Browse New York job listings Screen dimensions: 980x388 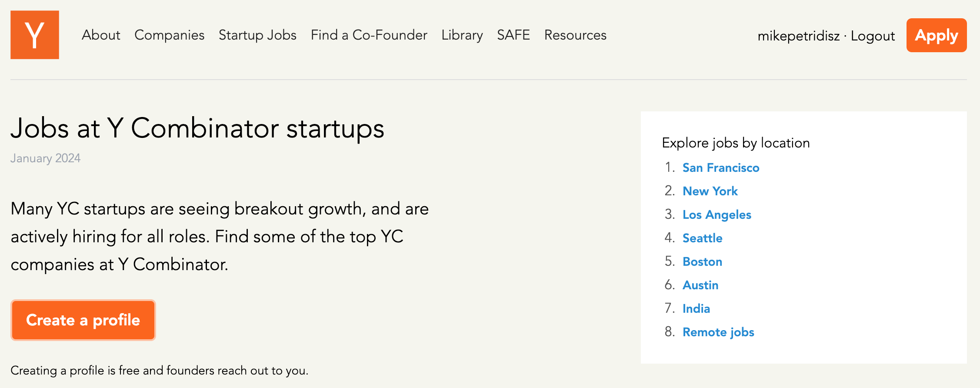(x=710, y=191)
